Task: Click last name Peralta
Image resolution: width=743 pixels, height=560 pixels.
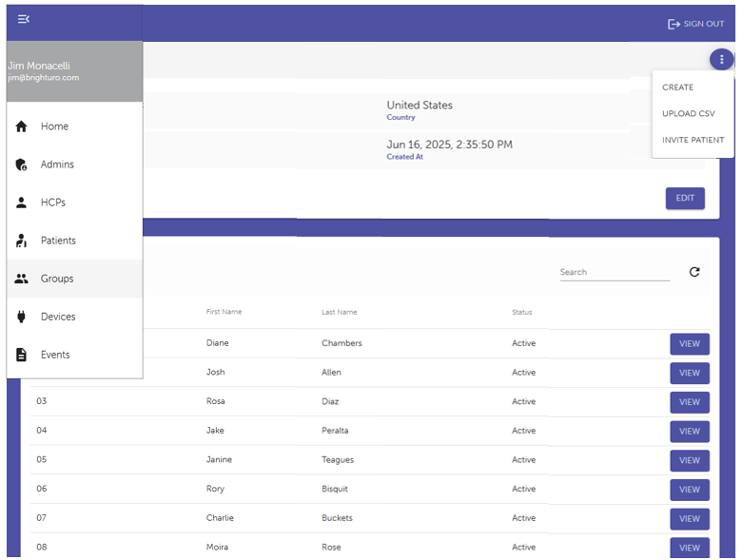Action: [x=335, y=431]
